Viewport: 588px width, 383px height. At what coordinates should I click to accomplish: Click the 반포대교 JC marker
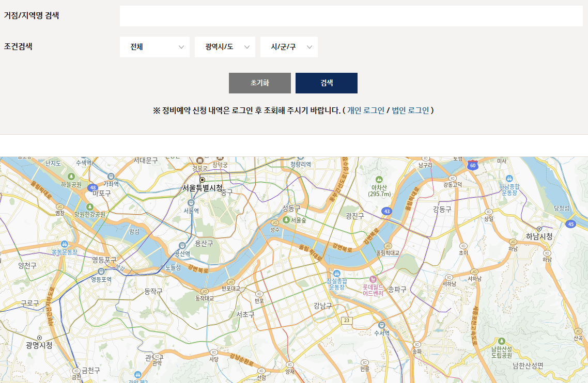point(230,282)
